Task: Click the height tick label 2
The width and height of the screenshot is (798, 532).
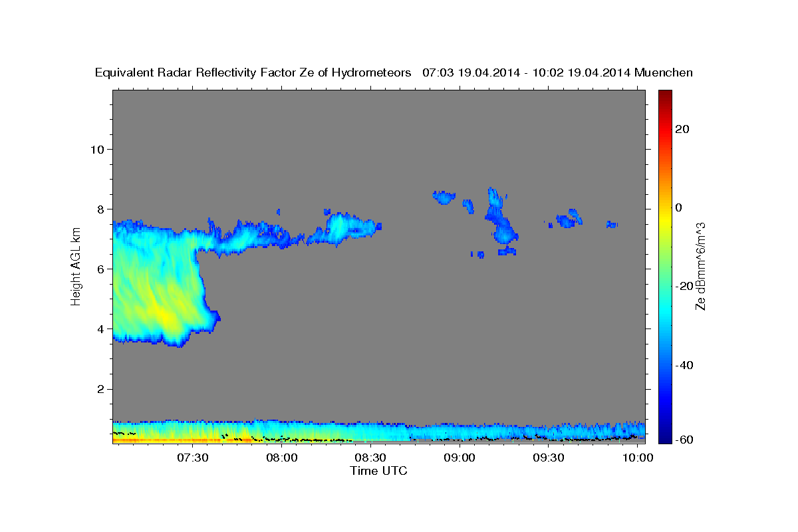Action: 100,388
